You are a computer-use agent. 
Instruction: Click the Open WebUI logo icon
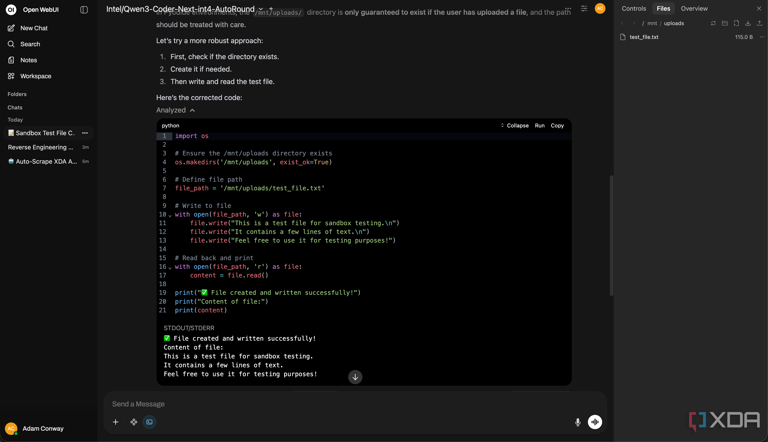[x=11, y=9]
